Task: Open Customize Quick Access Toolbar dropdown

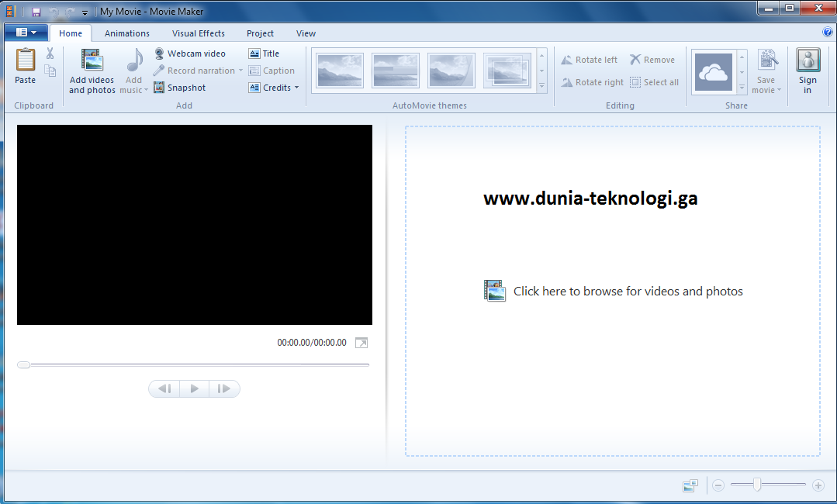Action: (x=85, y=12)
